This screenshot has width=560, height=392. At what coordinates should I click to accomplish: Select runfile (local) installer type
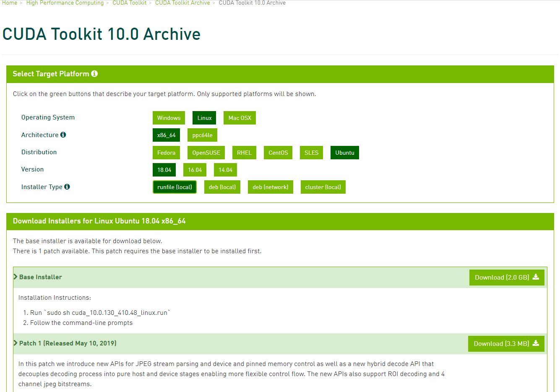175,187
